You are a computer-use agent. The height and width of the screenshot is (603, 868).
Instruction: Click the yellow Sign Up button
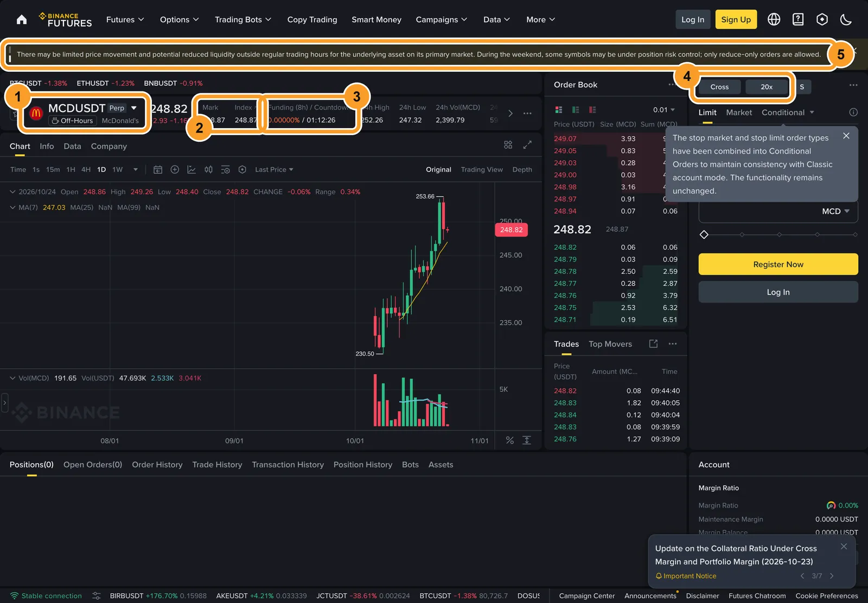tap(736, 20)
